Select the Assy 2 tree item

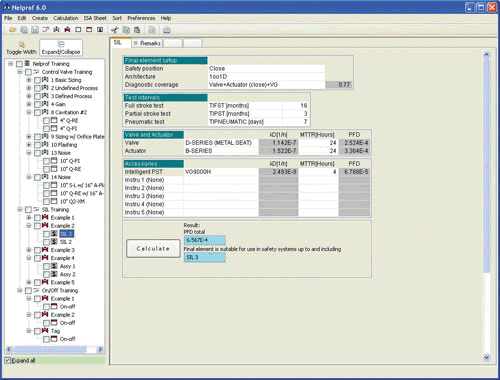(68, 274)
